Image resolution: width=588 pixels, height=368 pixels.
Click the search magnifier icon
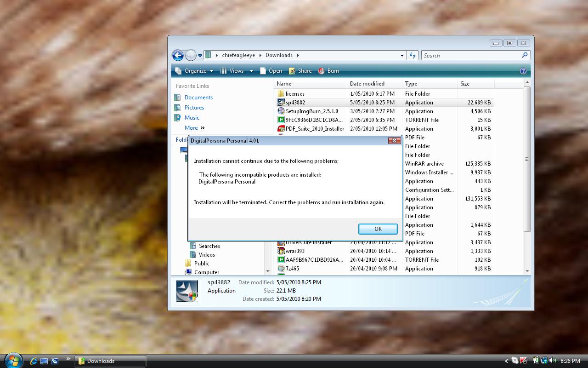[x=525, y=55]
